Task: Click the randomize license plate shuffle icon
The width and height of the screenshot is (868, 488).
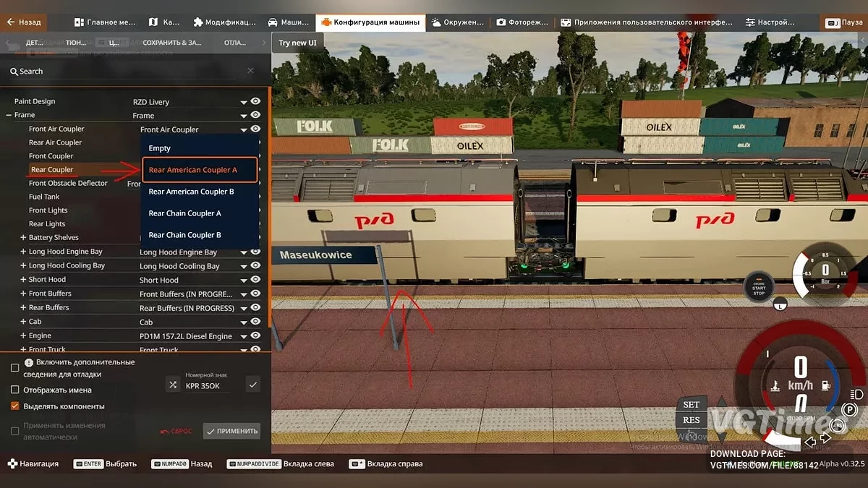Action: (171, 384)
